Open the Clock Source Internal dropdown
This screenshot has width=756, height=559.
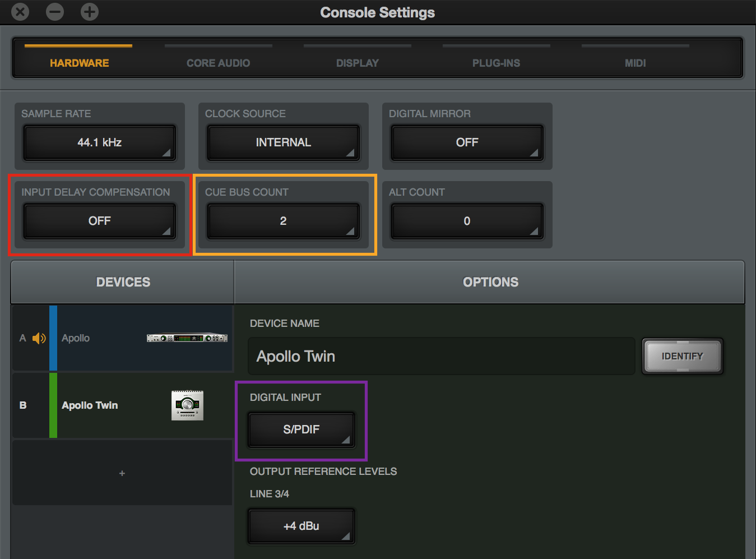point(284,142)
